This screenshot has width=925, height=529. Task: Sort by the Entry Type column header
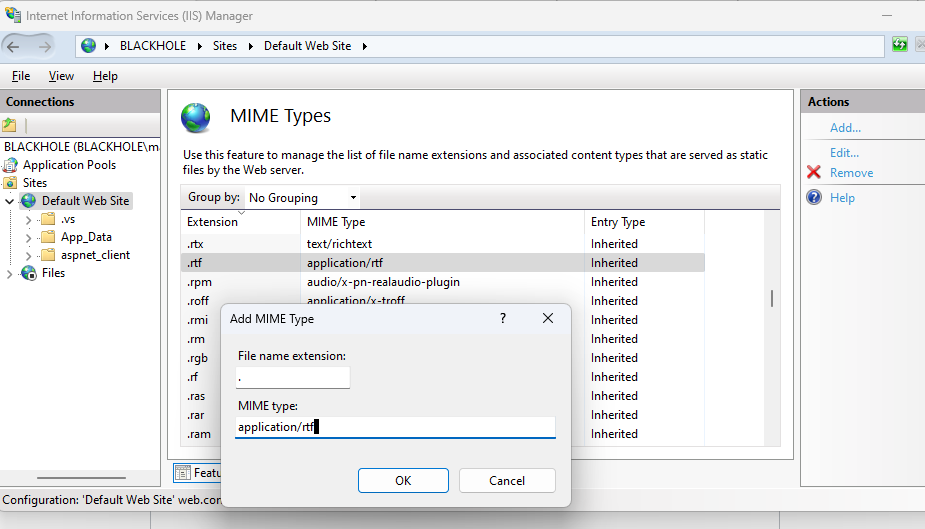(x=644, y=222)
